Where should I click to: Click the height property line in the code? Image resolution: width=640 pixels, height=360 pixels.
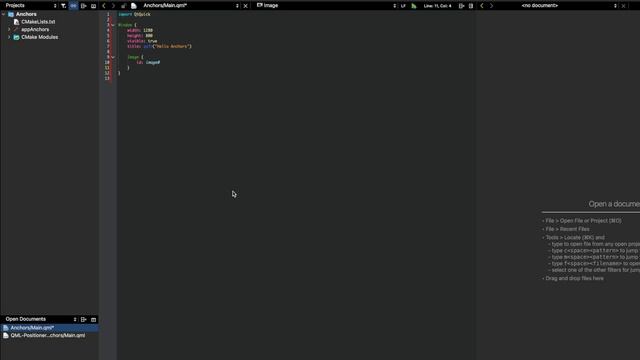pos(140,36)
